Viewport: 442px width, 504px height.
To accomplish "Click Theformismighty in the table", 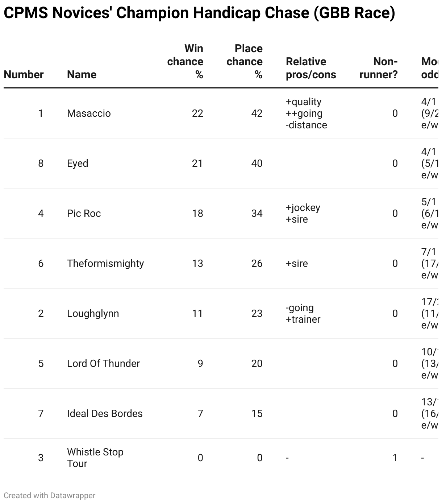I will pyautogui.click(x=105, y=264).
